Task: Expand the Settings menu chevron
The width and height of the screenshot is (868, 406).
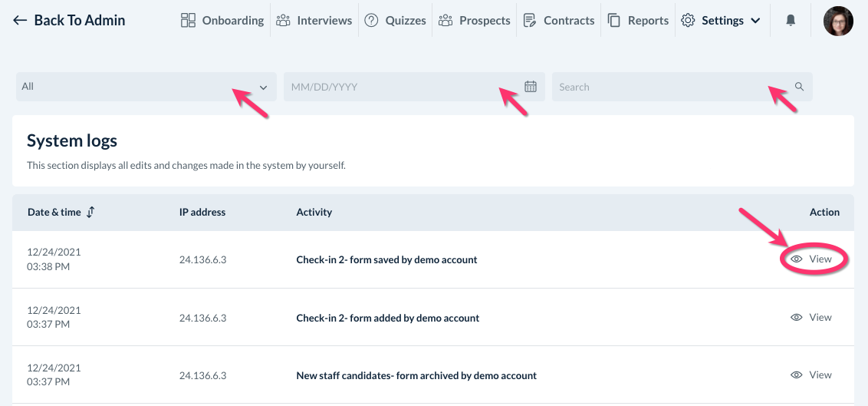Action: pos(755,21)
